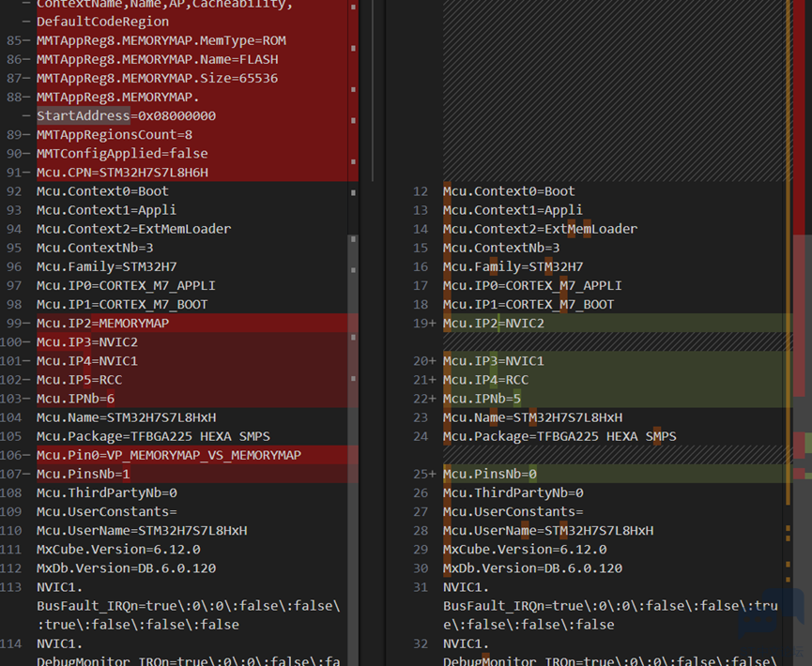Image resolution: width=812 pixels, height=666 pixels.
Task: Click right line MxDb.Version=DB.6.0.120
Action: 532,568
